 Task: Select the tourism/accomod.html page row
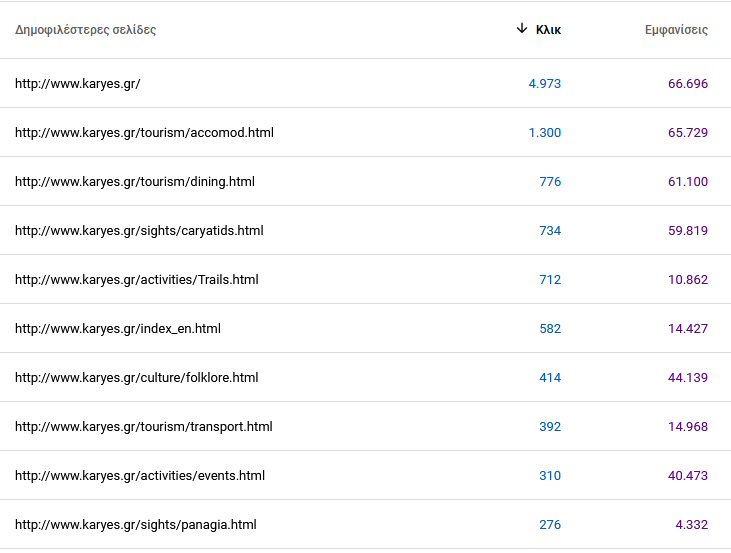point(366,132)
